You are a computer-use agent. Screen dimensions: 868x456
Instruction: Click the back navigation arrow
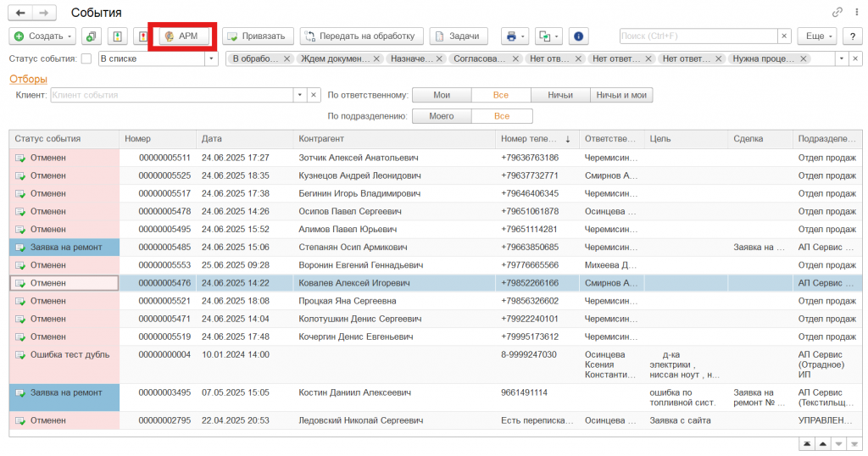[x=20, y=13]
